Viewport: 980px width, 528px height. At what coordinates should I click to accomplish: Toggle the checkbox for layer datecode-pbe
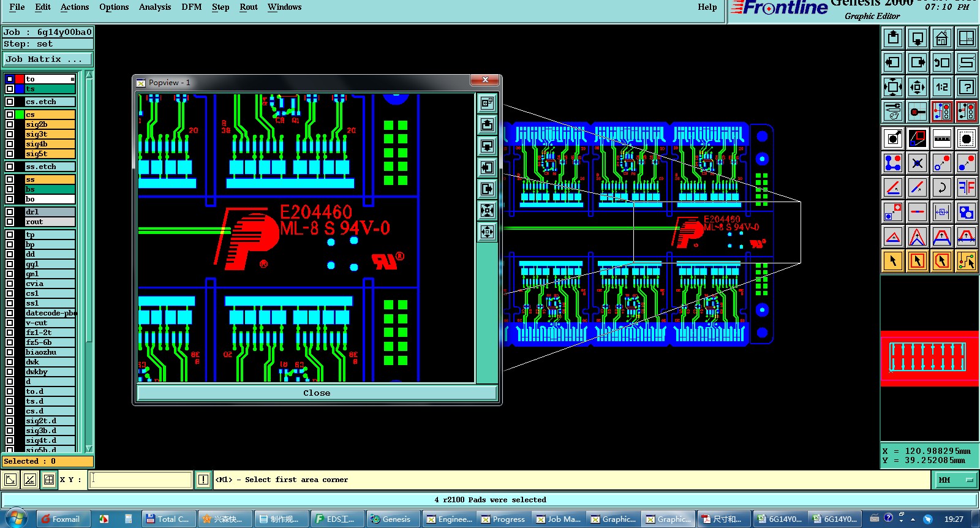(x=10, y=313)
